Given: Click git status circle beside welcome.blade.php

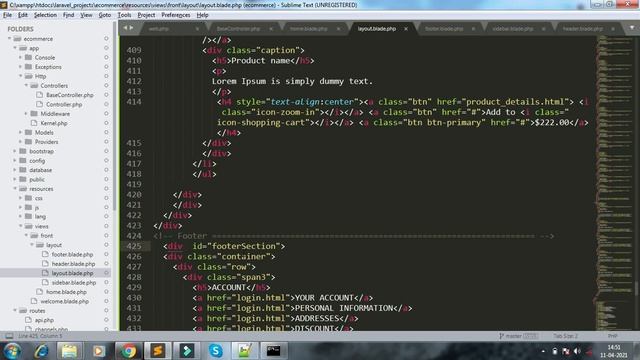Looking at the screenshot, I should (x=106, y=301).
